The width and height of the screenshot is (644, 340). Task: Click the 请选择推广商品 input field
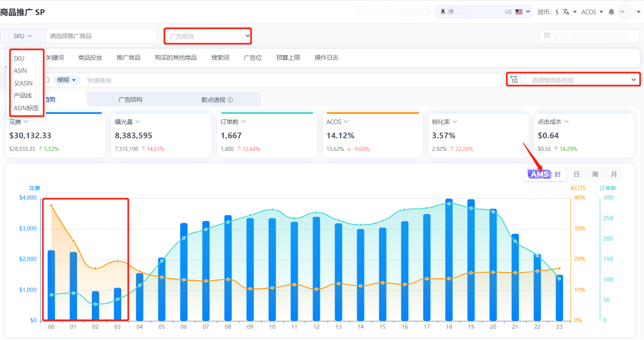[102, 36]
